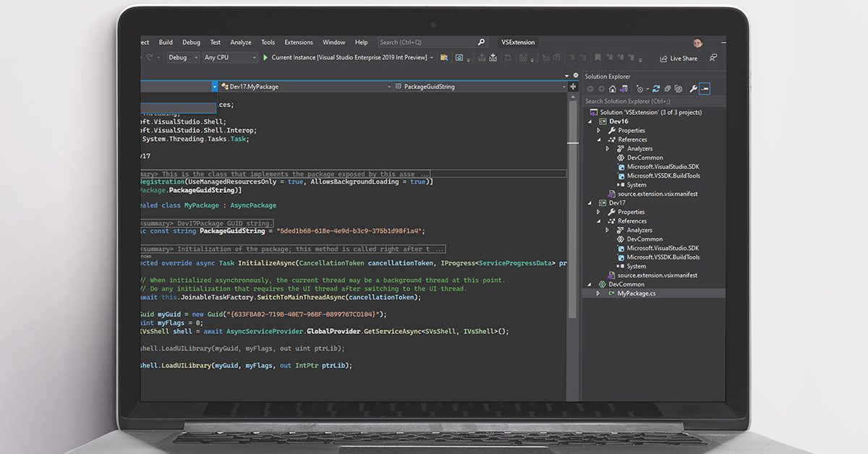
Task: Open the Current Instance launch target dropdown arrow
Action: [432, 58]
